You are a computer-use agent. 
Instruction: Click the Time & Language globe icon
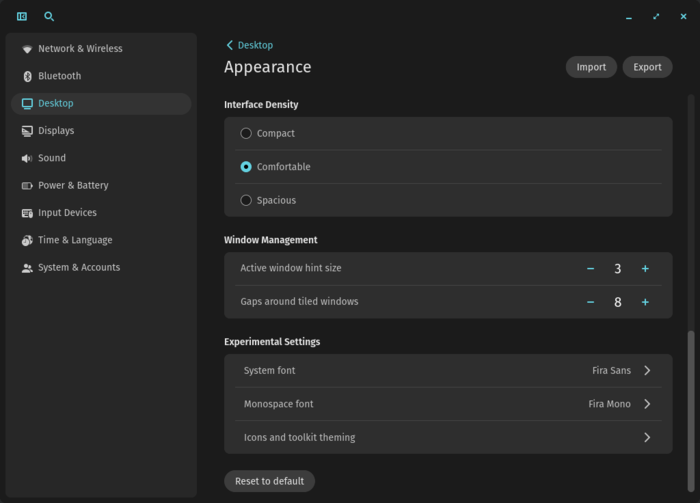(27, 240)
